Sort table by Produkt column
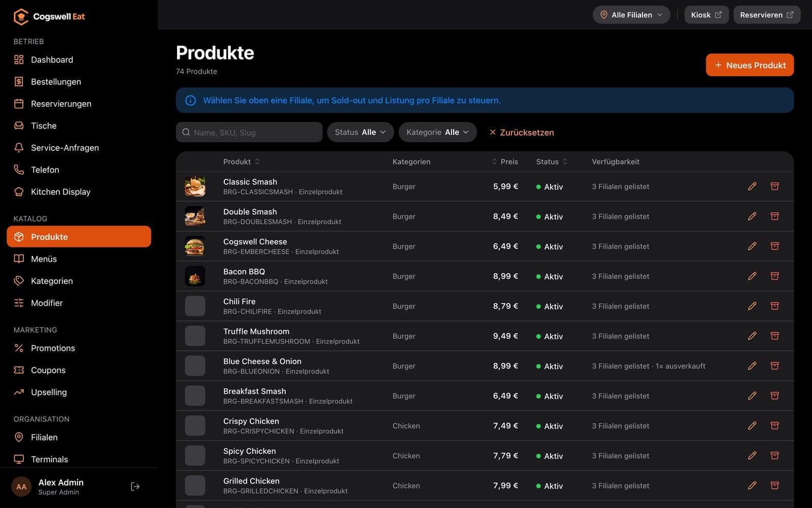Viewport: 812px width, 508px height. pyautogui.click(x=242, y=162)
